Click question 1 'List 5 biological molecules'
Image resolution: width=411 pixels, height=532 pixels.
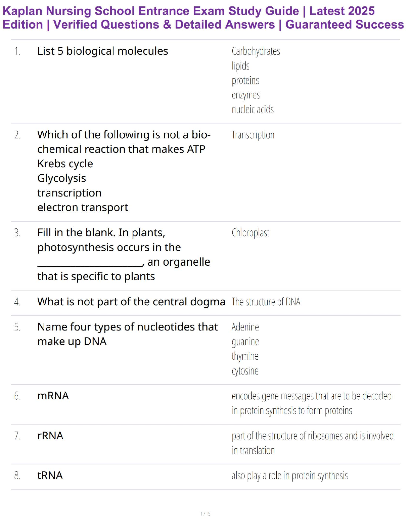pos(103,51)
